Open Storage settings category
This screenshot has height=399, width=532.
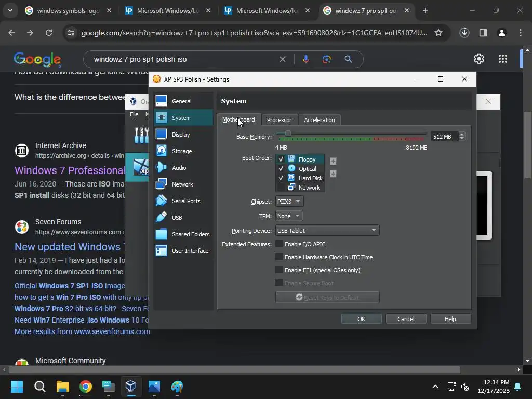(x=183, y=151)
